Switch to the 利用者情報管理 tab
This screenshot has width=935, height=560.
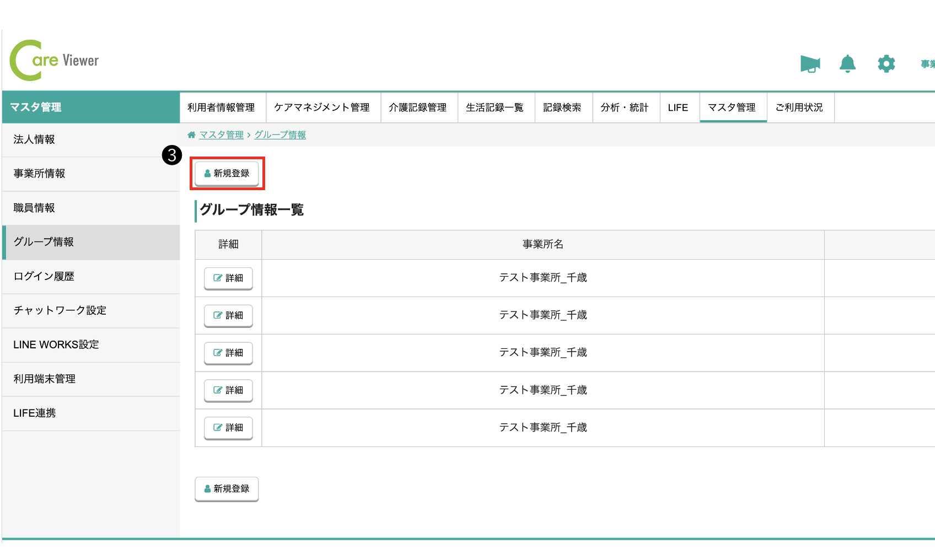(x=222, y=107)
